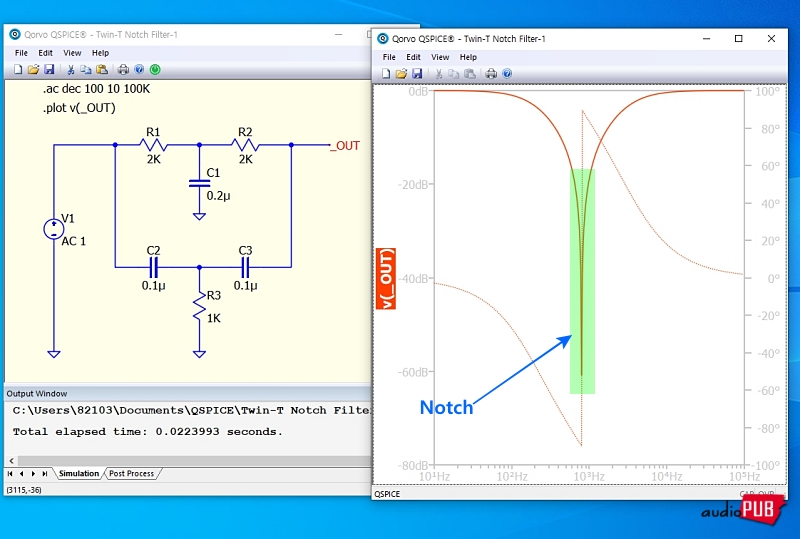Click AC 1 source value text

coord(74,241)
